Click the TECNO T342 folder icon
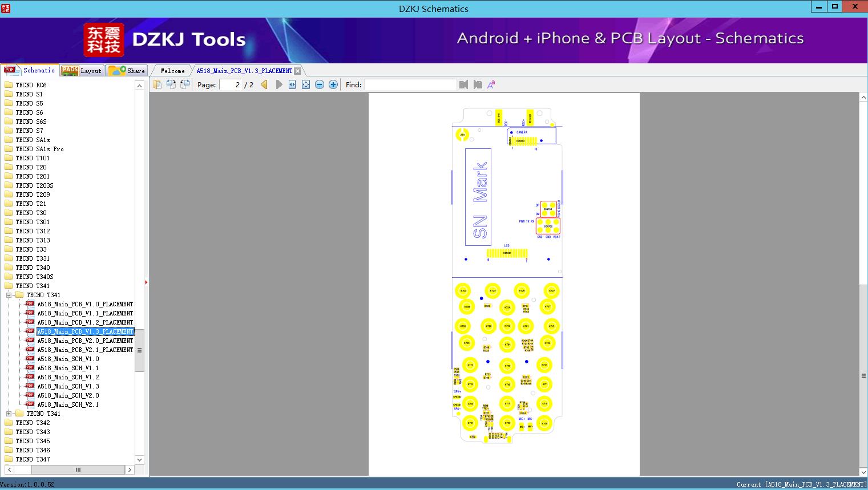This screenshot has height=490, width=868. tap(9, 422)
